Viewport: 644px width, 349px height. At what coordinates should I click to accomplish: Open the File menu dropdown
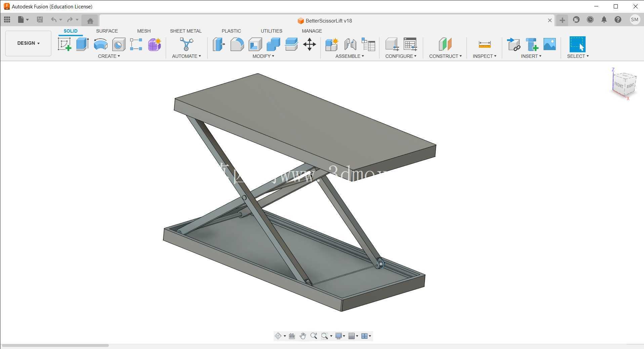coord(23,20)
